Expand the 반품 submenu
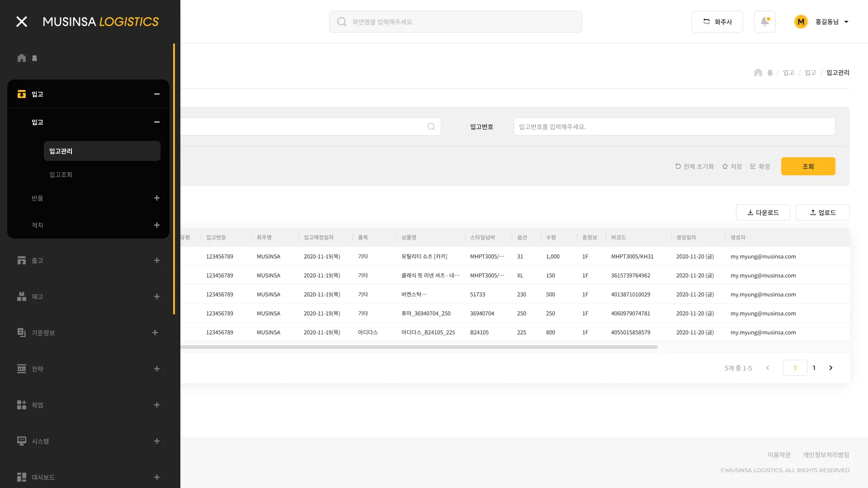The image size is (868, 488). click(x=157, y=198)
